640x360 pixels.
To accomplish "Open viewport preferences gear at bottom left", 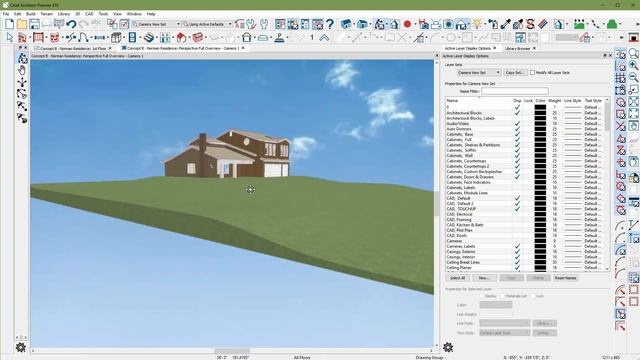I will click(21, 347).
